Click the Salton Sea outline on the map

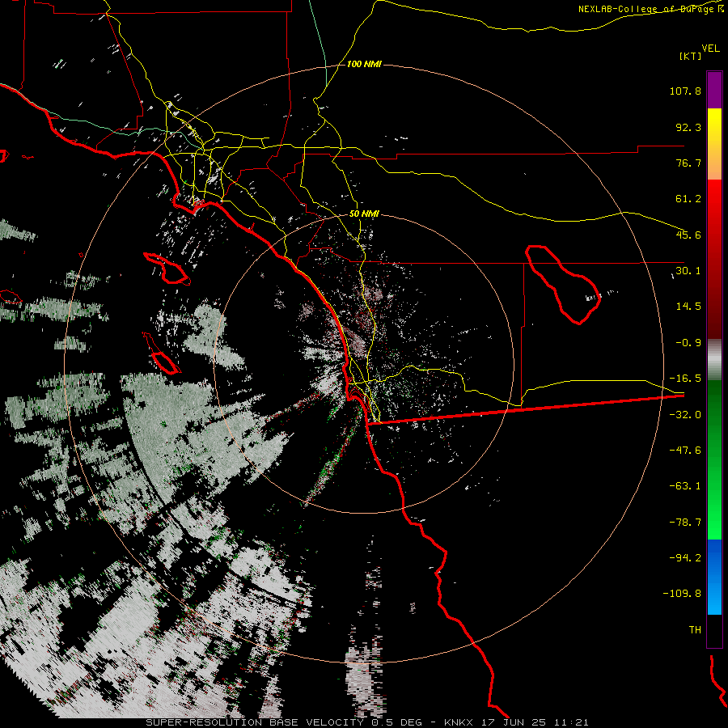coord(563,285)
